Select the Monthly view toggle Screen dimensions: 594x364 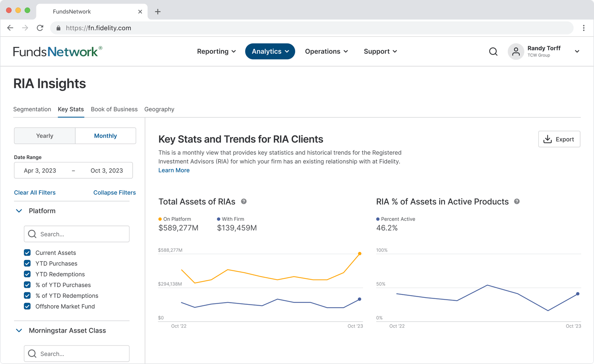coord(106,136)
